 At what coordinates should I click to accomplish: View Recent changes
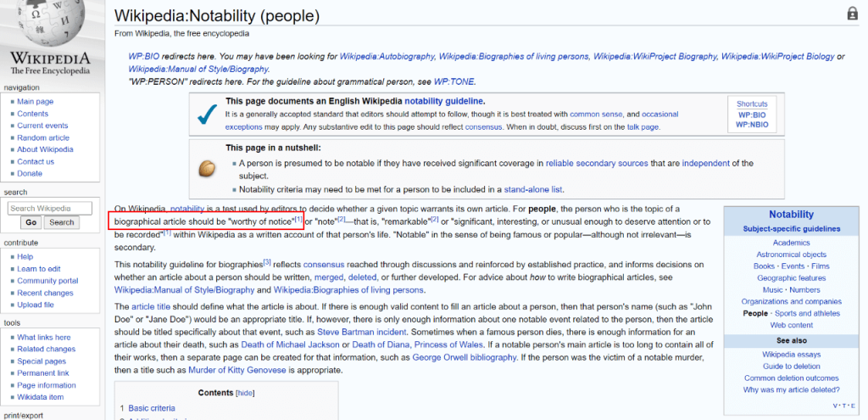[45, 293]
